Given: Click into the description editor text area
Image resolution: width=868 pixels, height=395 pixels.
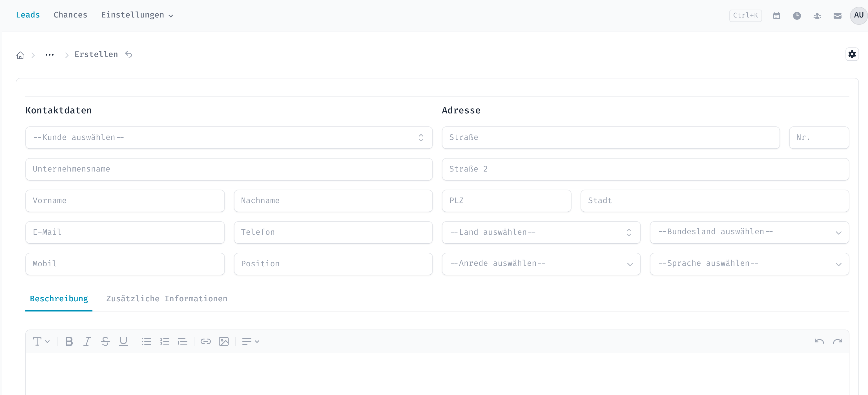Looking at the screenshot, I should (437, 374).
